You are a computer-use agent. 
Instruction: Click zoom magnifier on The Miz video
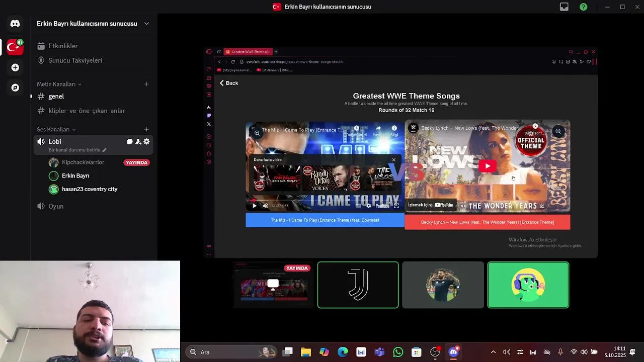point(257,133)
